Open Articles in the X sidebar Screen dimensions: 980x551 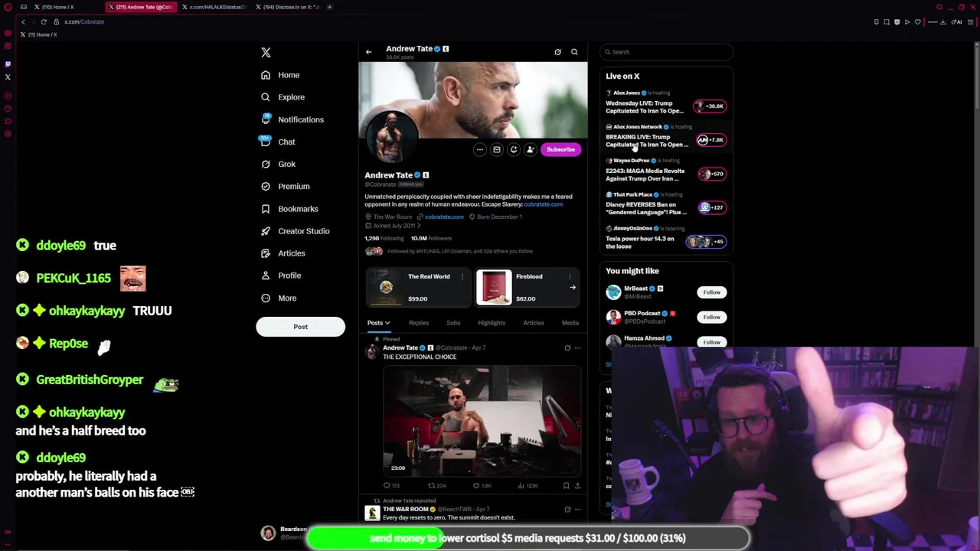[x=283, y=253]
